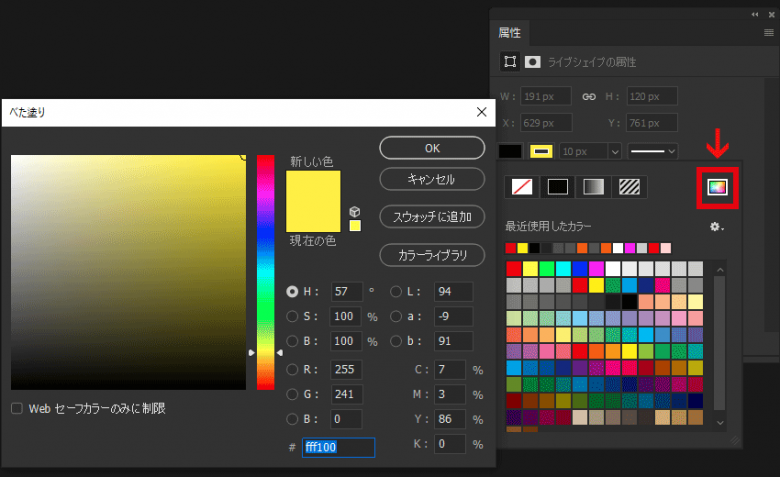This screenshot has width=780, height=477.
Task: Click the Y yellow percentage field
Action: click(450, 419)
